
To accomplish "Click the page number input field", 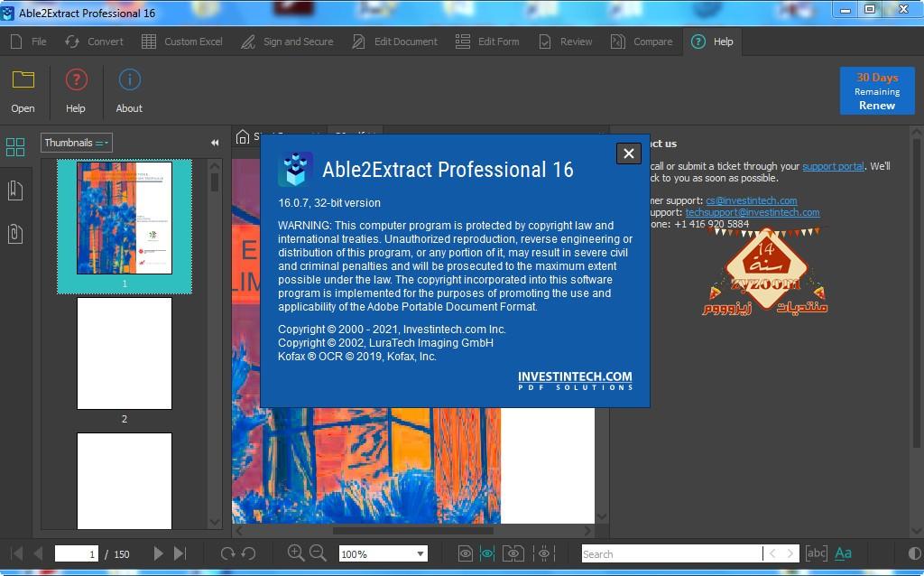I will [x=77, y=553].
